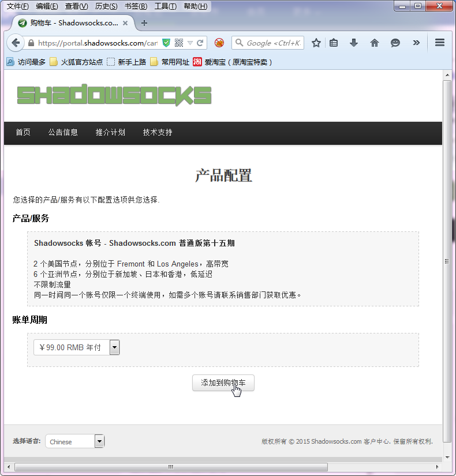
Task: Click the horizontal scrollbar left arrow
Action: point(9,467)
